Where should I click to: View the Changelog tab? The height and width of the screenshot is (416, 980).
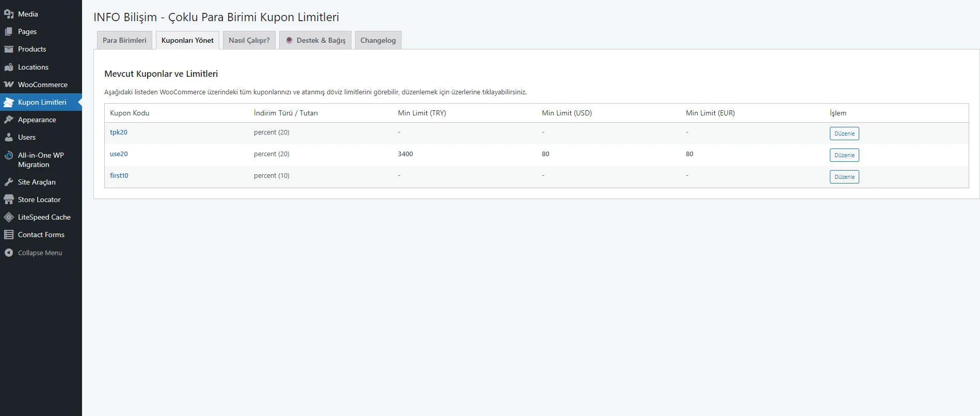[378, 40]
